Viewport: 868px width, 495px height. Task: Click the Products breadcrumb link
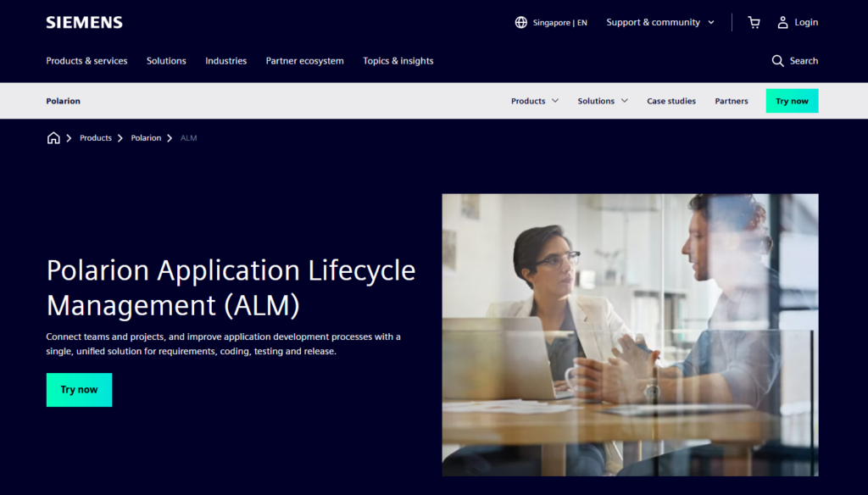[96, 138]
